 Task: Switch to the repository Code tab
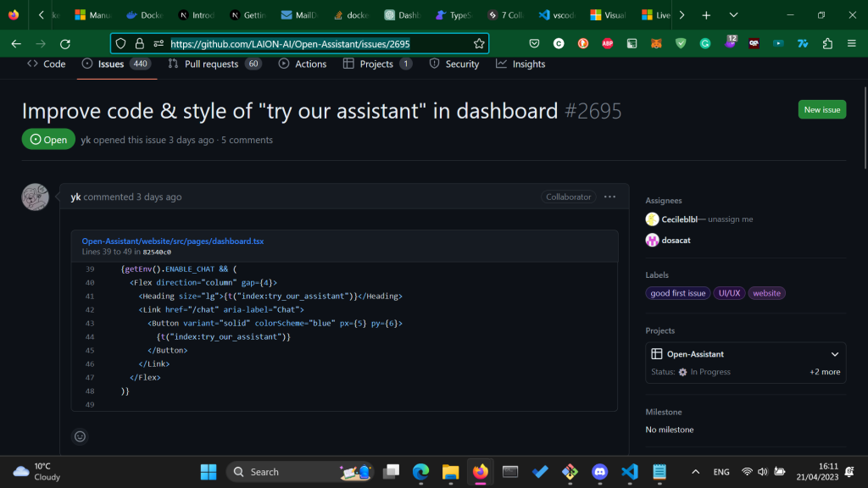pyautogui.click(x=47, y=64)
